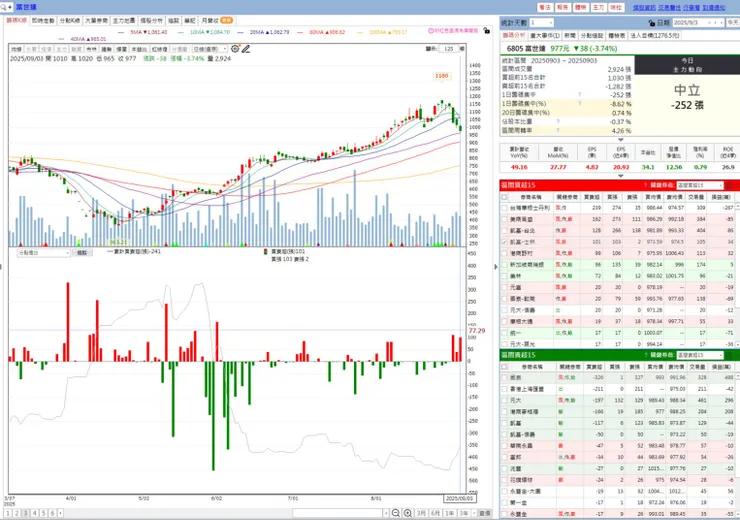Click help icon in 區間買超15 header
Screen dimensions: 740x520
645,185
